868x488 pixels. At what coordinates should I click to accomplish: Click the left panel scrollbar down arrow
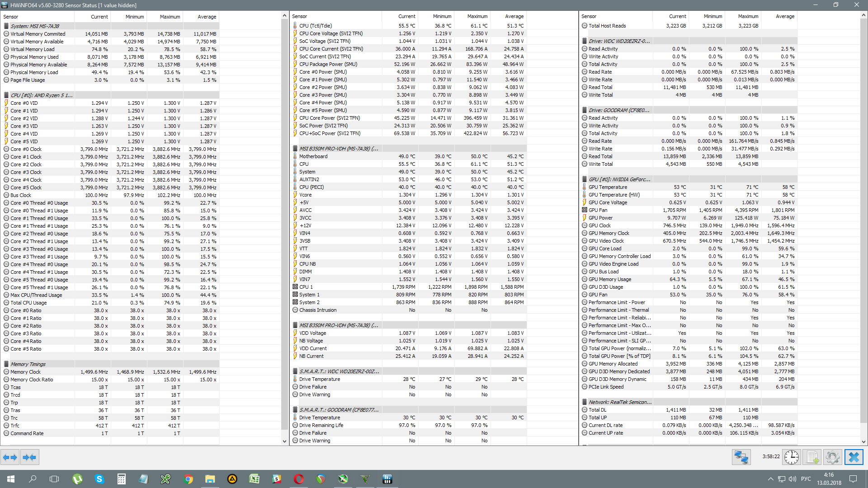284,441
